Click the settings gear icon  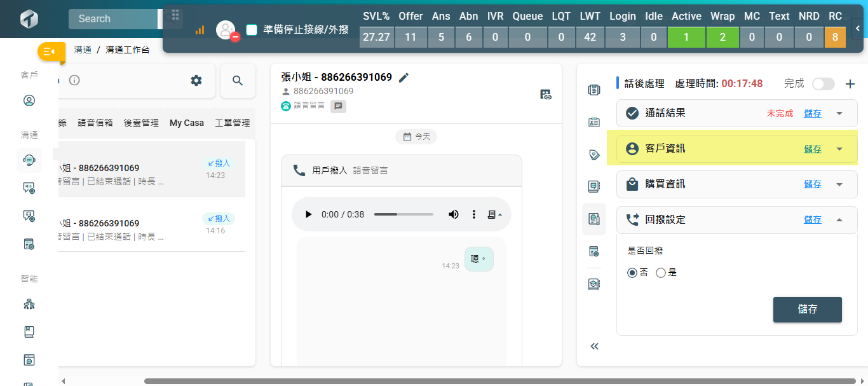pos(196,80)
